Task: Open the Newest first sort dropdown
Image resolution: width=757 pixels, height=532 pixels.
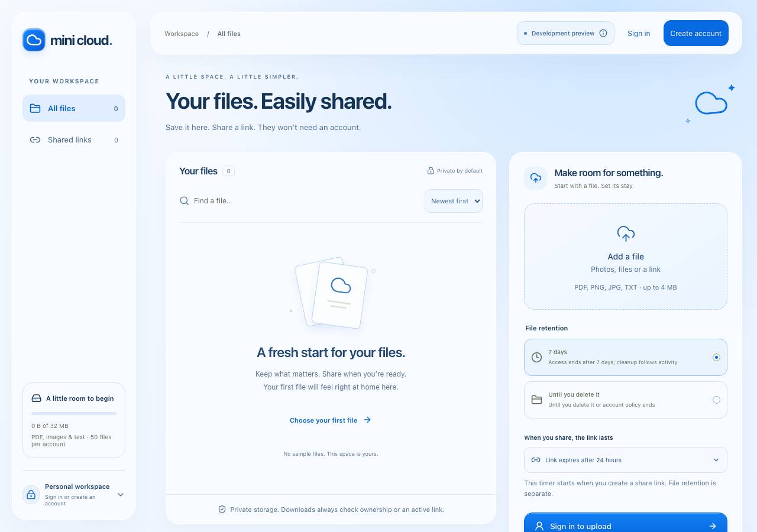Action: [x=454, y=201]
